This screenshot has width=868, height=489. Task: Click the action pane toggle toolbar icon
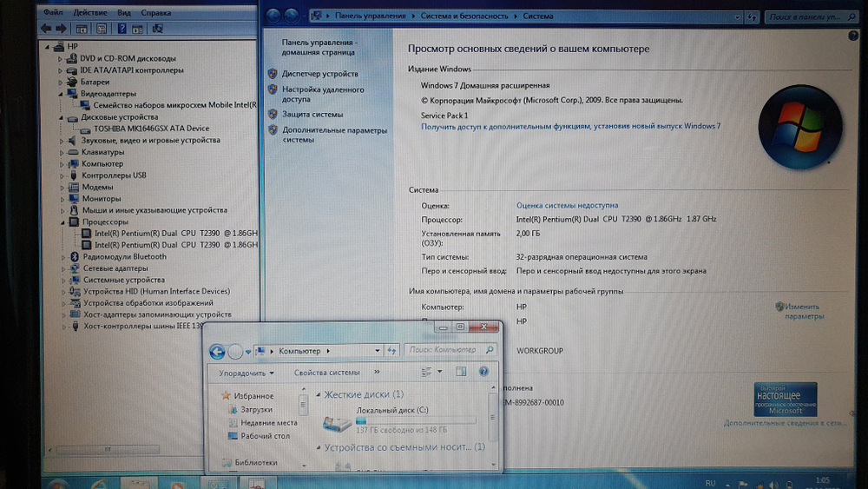pos(137,29)
